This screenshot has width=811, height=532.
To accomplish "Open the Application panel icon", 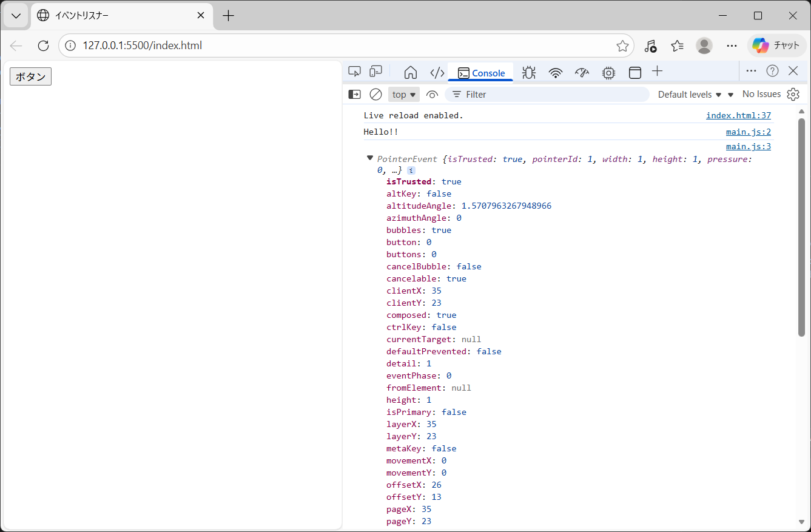I will point(634,73).
